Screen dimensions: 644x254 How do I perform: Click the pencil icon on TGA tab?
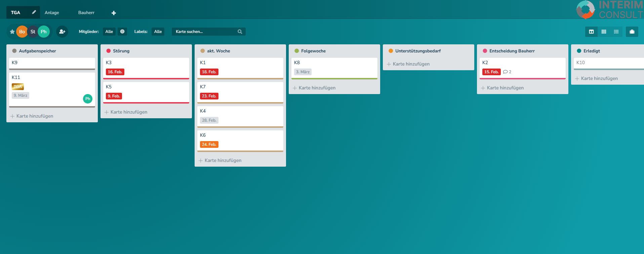click(34, 12)
